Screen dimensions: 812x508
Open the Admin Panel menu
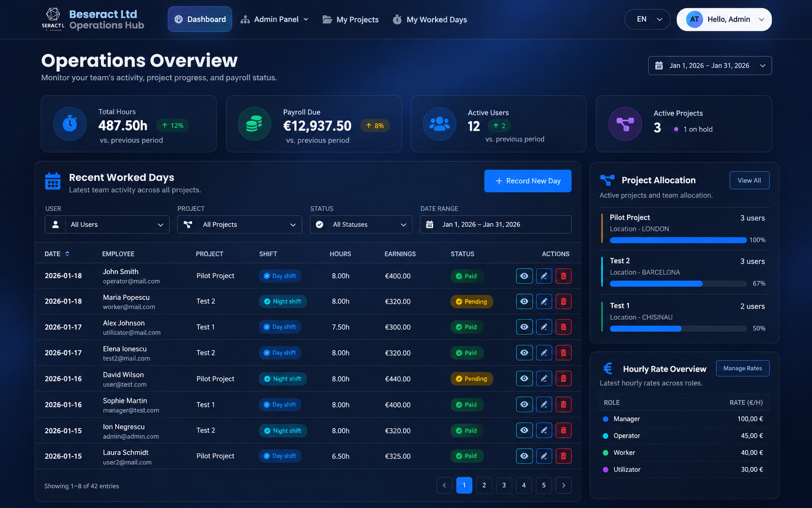274,19
